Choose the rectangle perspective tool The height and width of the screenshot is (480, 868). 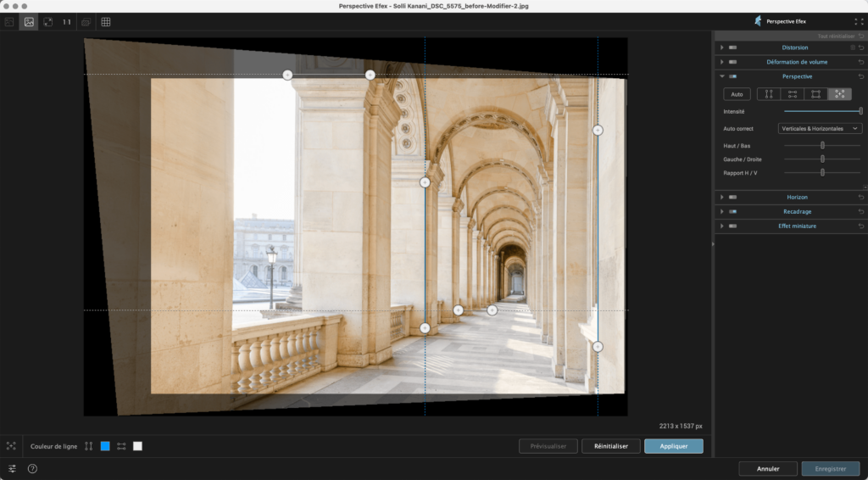816,94
